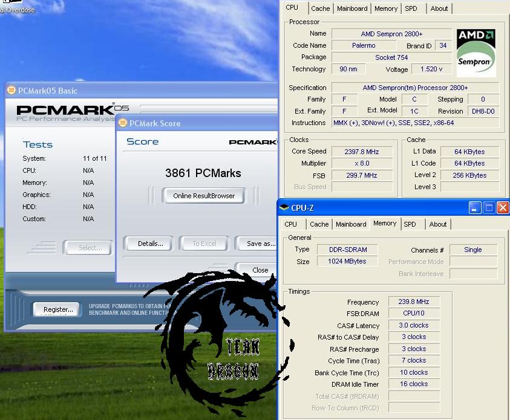Open the Cache tab in upper CPU-Z window
Viewport: 510px width, 420px height.
(321, 9)
